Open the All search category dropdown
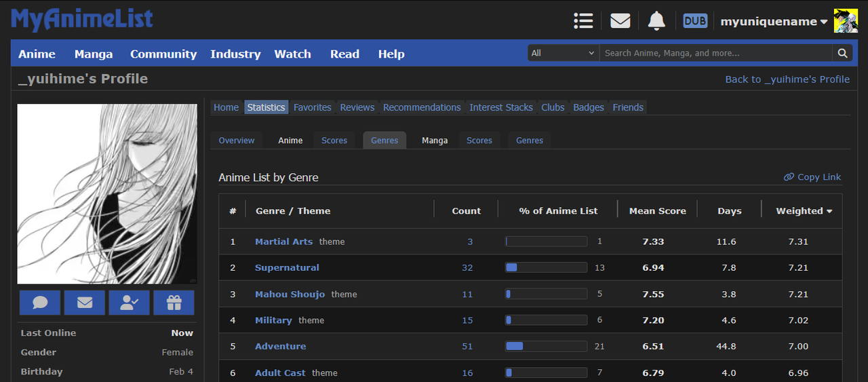This screenshot has width=868, height=382. point(563,53)
